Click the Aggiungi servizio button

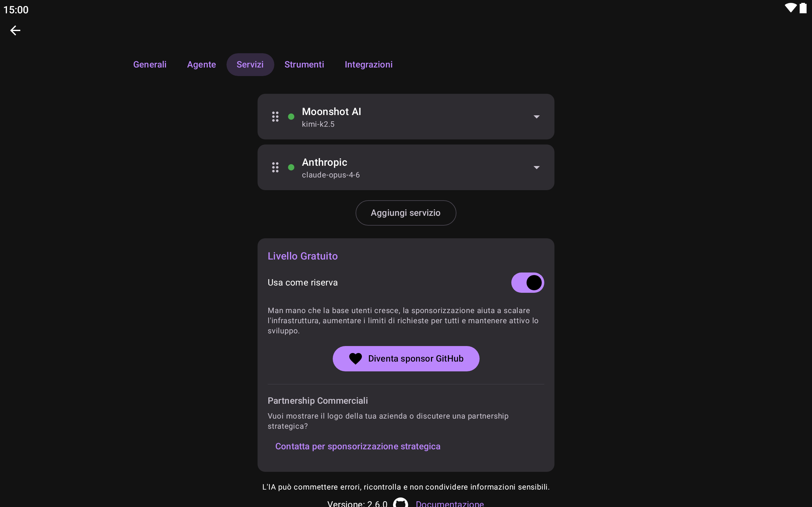point(406,213)
